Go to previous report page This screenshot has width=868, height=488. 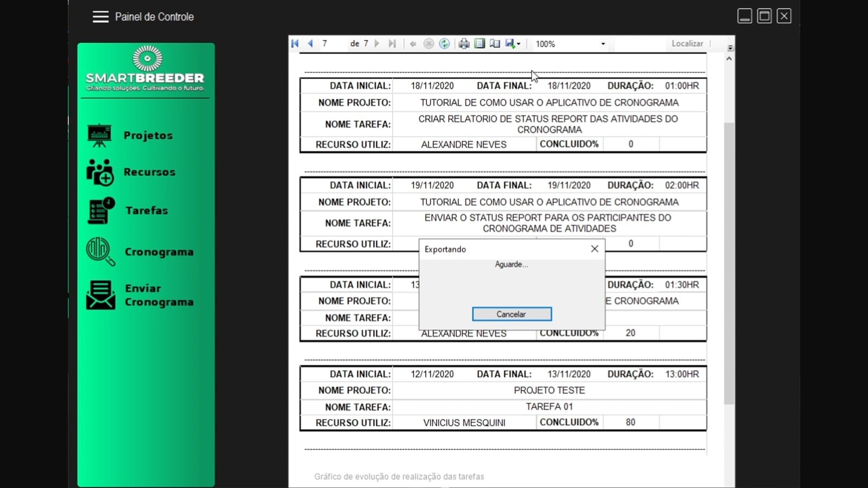coord(310,44)
